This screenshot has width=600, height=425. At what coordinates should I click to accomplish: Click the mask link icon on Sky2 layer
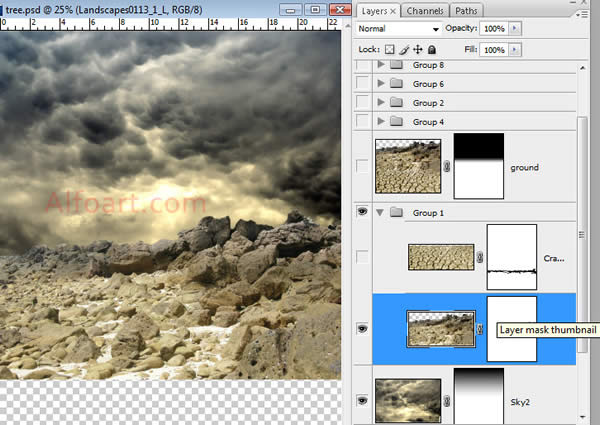pyautogui.click(x=447, y=402)
